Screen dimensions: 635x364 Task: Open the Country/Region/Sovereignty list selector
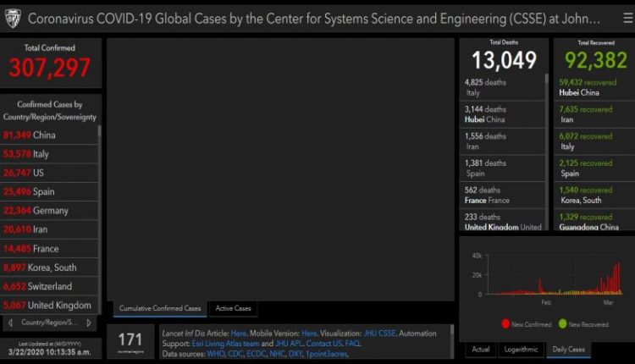(x=49, y=323)
